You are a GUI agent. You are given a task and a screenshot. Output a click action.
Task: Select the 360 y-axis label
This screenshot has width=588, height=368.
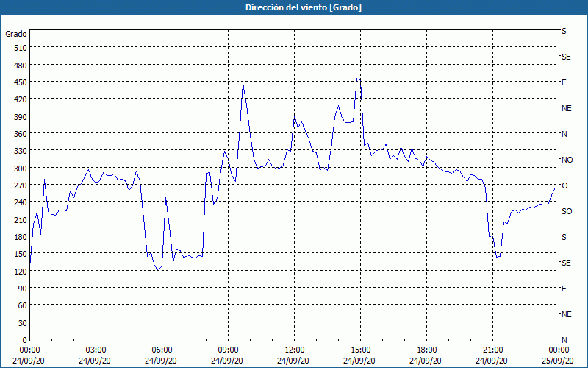coord(21,134)
